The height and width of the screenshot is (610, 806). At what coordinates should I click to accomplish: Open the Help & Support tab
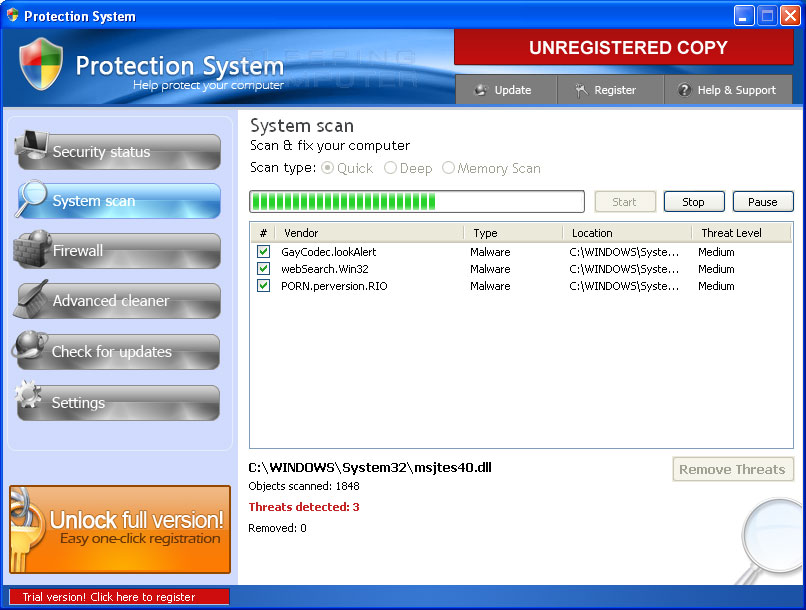pyautogui.click(x=727, y=90)
